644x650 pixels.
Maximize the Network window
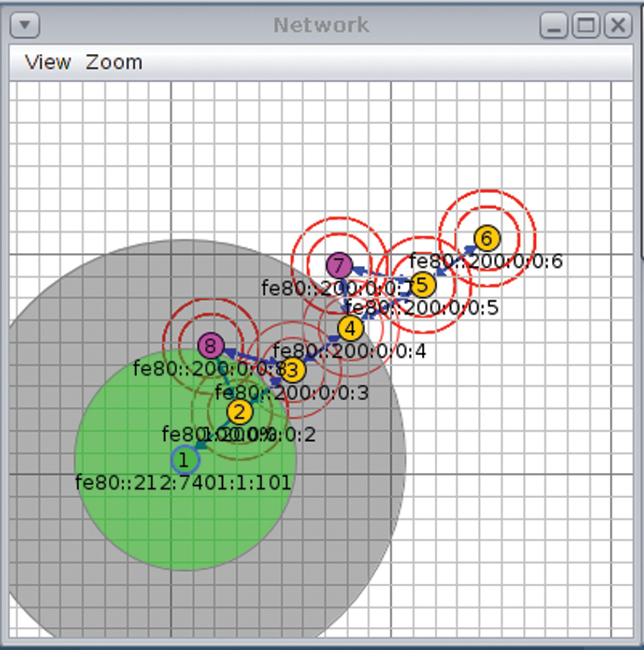coord(585,26)
